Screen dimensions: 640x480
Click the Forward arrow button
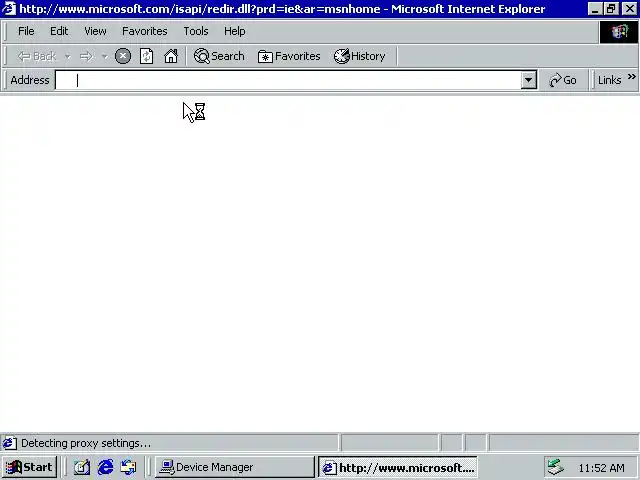pos(86,56)
